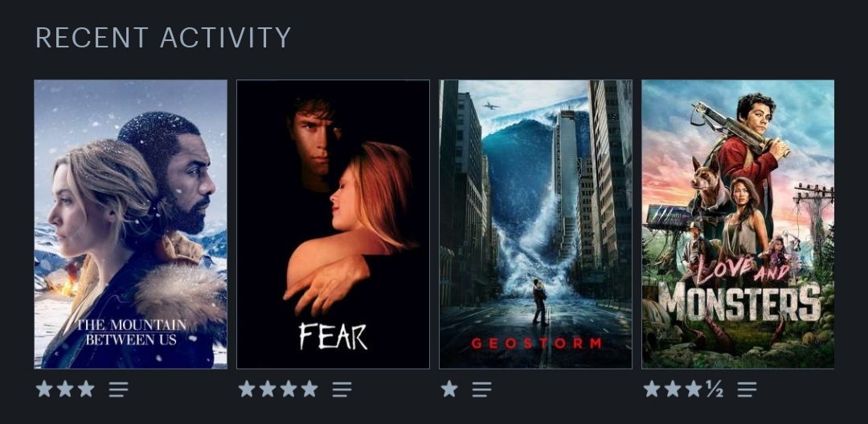Viewport: 868px width, 424px height.
Task: Click the first star of Love and Monsters rating
Action: point(652,389)
